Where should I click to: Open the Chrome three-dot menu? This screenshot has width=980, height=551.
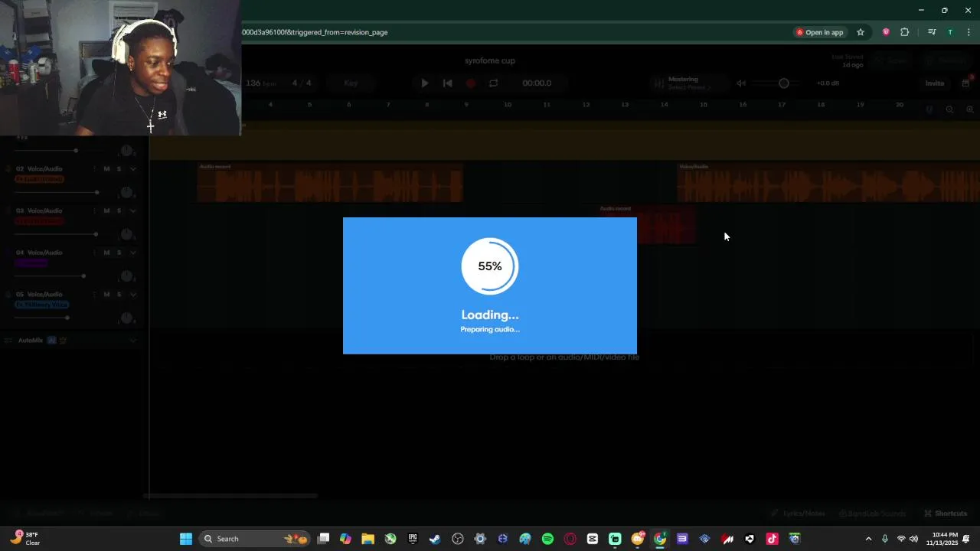(x=969, y=32)
